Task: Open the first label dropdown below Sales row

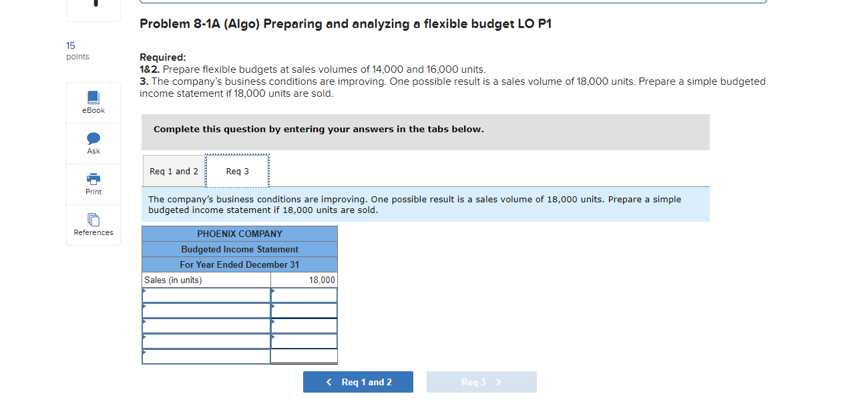Action: [x=145, y=294]
